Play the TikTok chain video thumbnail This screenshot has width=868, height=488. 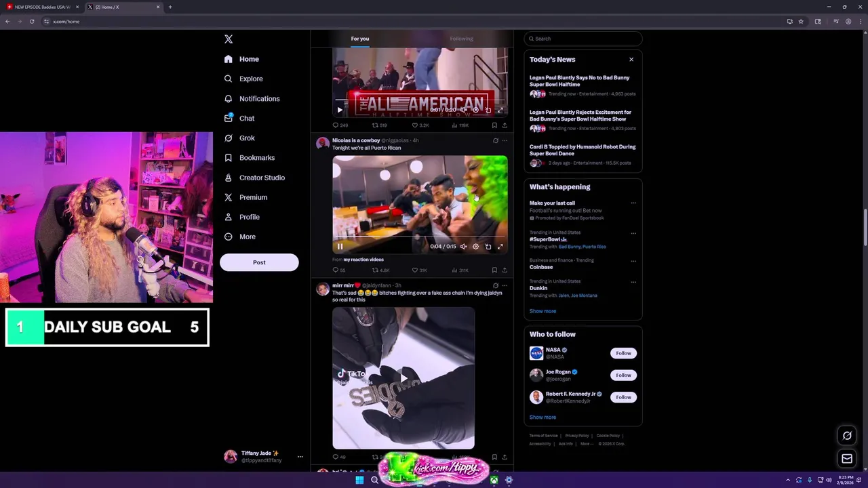[x=403, y=378]
